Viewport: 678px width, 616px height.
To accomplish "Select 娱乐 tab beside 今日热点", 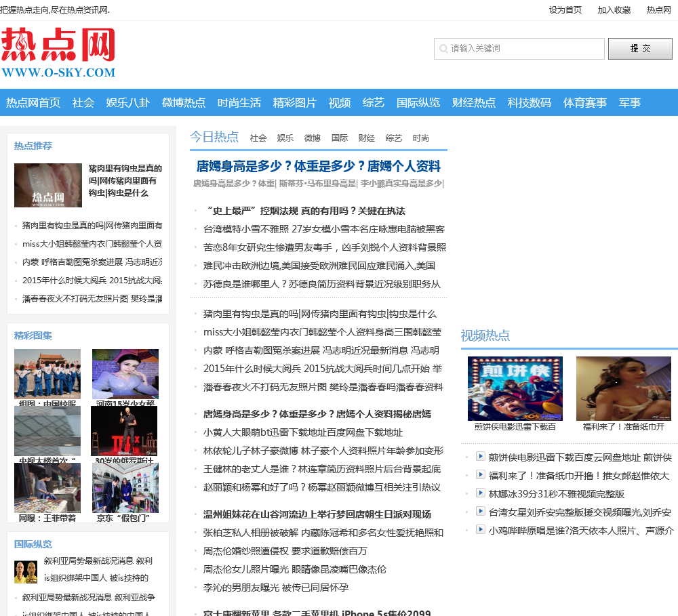I will pos(285,138).
